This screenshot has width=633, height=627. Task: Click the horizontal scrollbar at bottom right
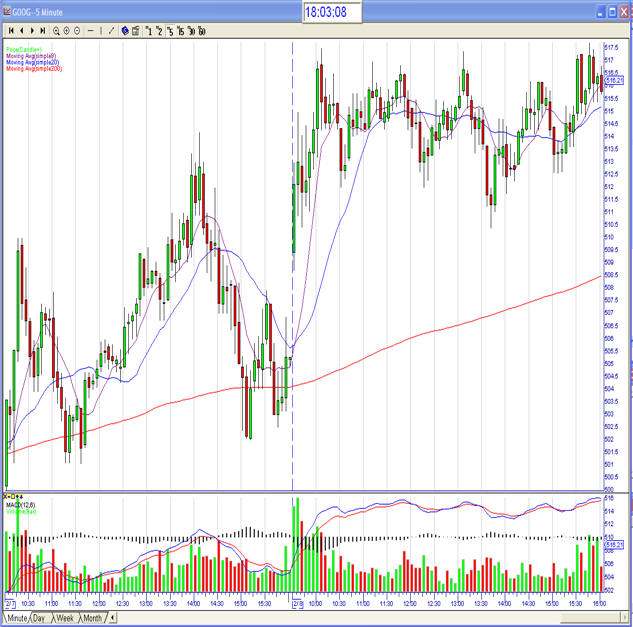coord(589,618)
